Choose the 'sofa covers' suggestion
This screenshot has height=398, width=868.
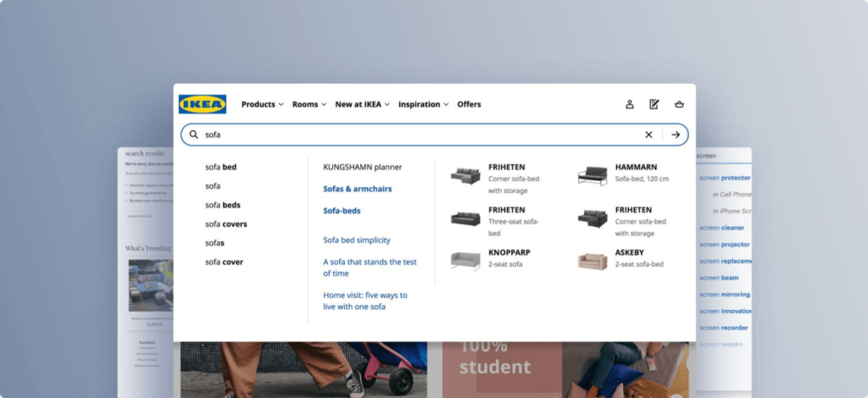coord(225,224)
